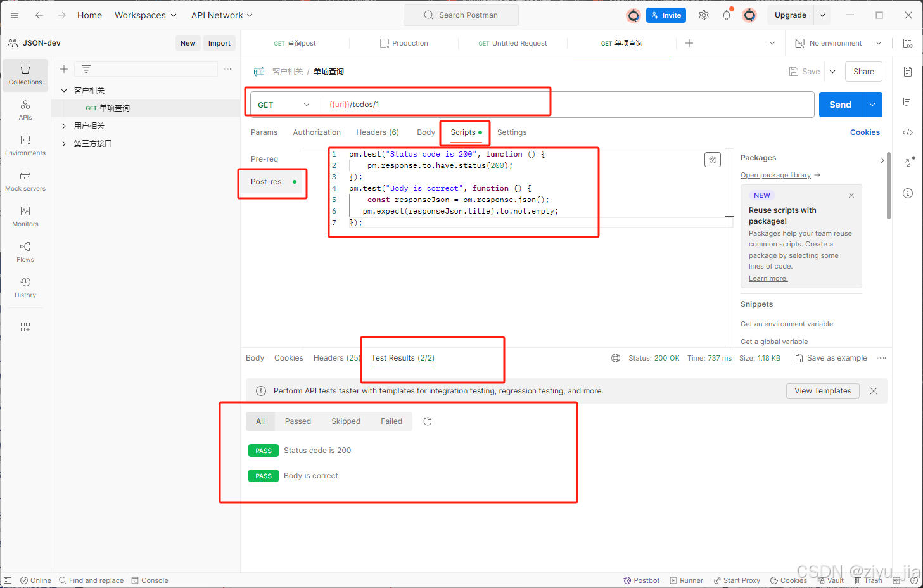Image resolution: width=923 pixels, height=588 pixels.
Task: Click the Import button
Action: pos(219,43)
